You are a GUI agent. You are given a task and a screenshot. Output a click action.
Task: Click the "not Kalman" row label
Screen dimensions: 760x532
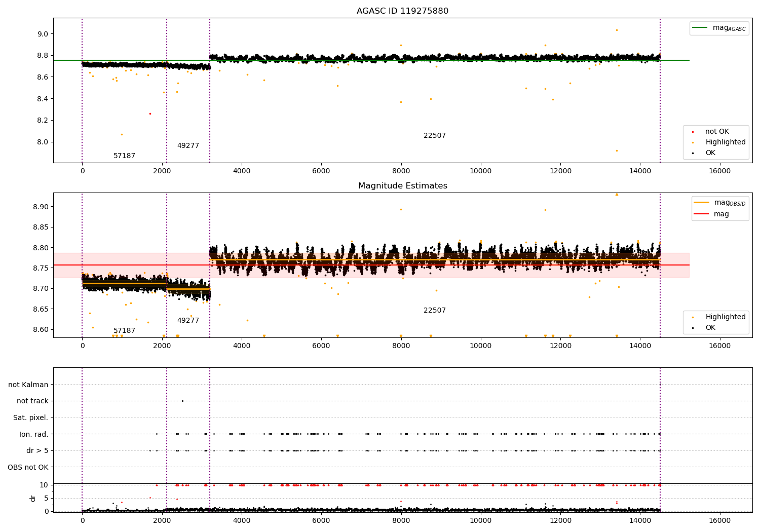(28, 385)
